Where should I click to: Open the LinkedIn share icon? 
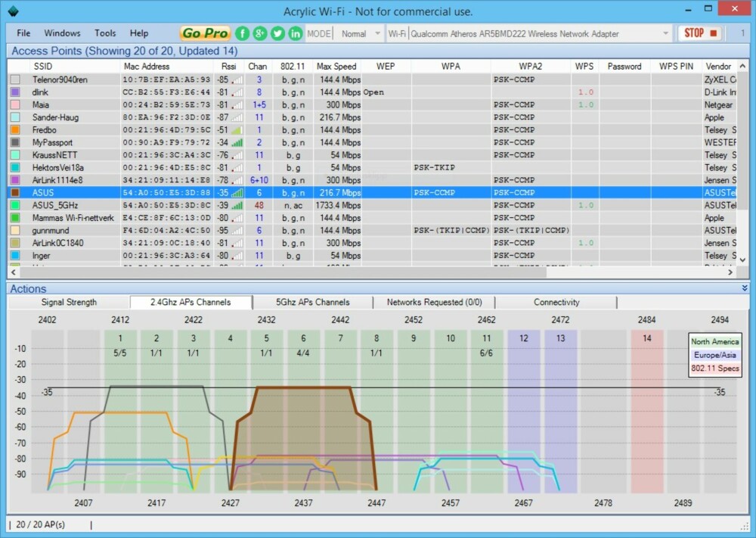[x=295, y=33]
